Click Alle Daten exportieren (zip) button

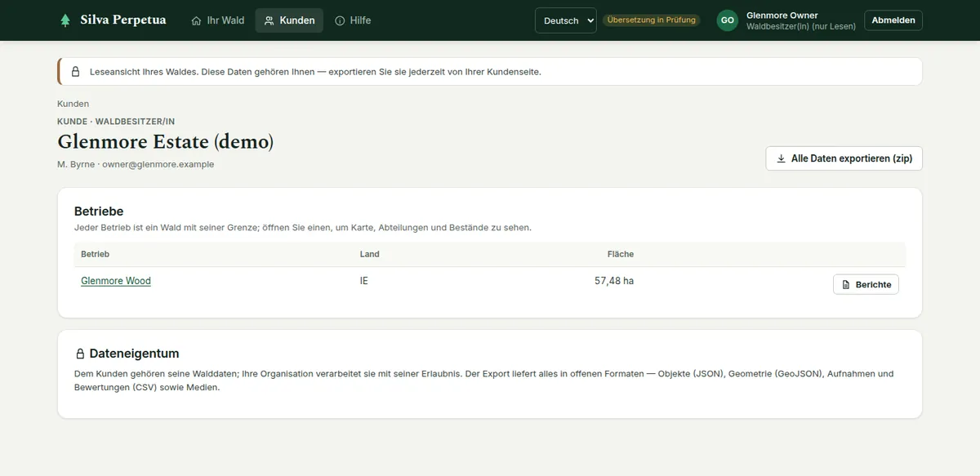[844, 158]
